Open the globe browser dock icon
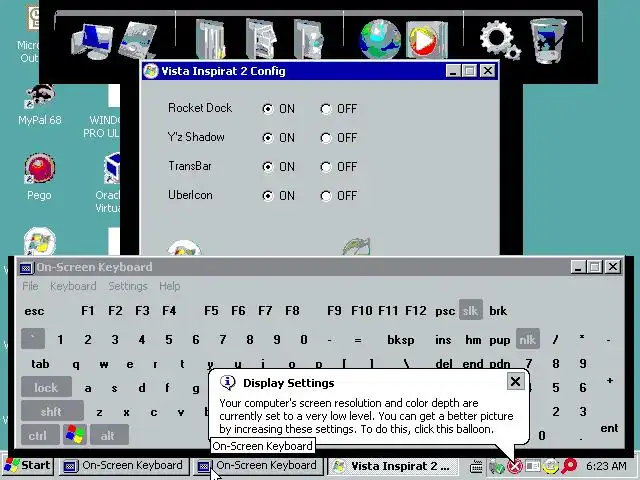This screenshot has height=480, width=640. 380,40
